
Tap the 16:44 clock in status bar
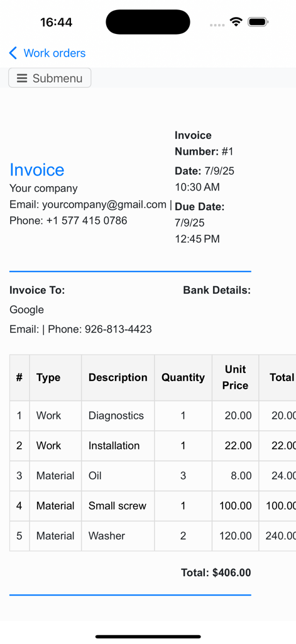pyautogui.click(x=56, y=22)
